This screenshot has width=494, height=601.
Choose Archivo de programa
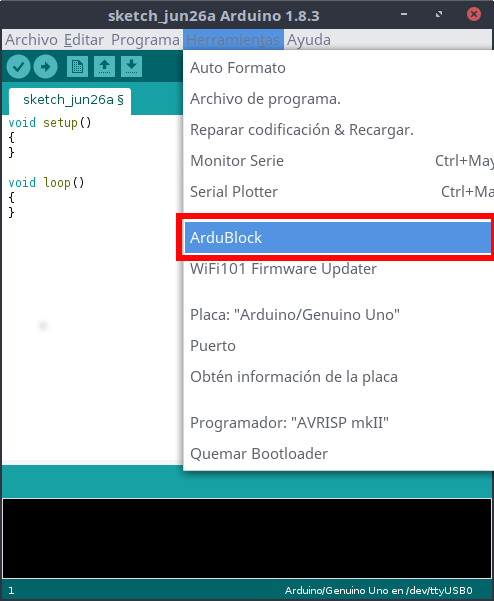click(339, 99)
